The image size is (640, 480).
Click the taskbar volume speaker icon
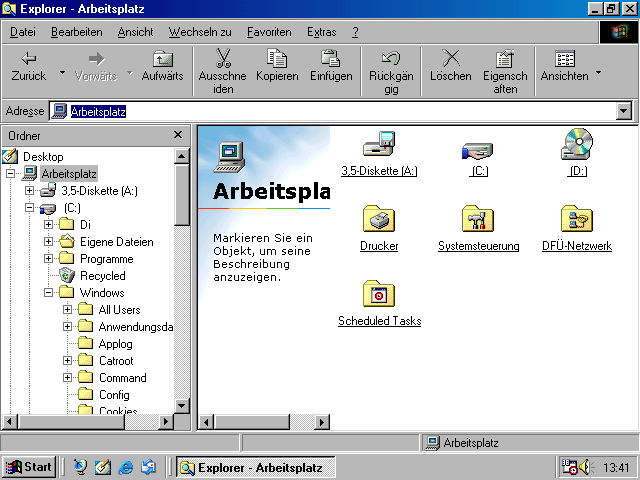(x=587, y=467)
